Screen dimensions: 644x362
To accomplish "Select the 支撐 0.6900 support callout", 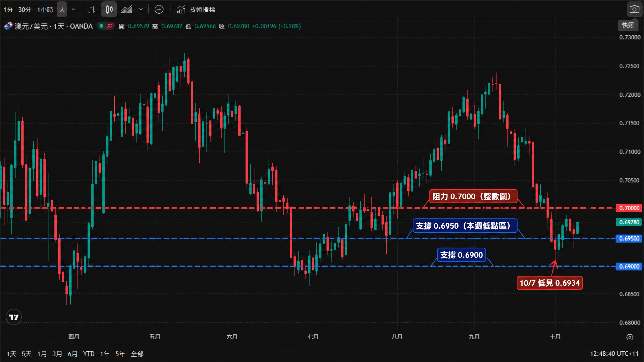I will click(461, 255).
